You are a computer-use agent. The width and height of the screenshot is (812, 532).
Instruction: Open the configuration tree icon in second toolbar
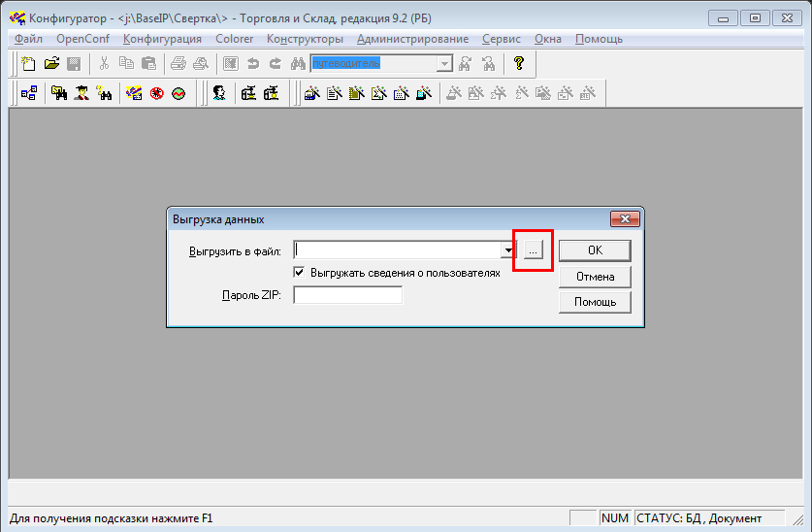point(29,93)
